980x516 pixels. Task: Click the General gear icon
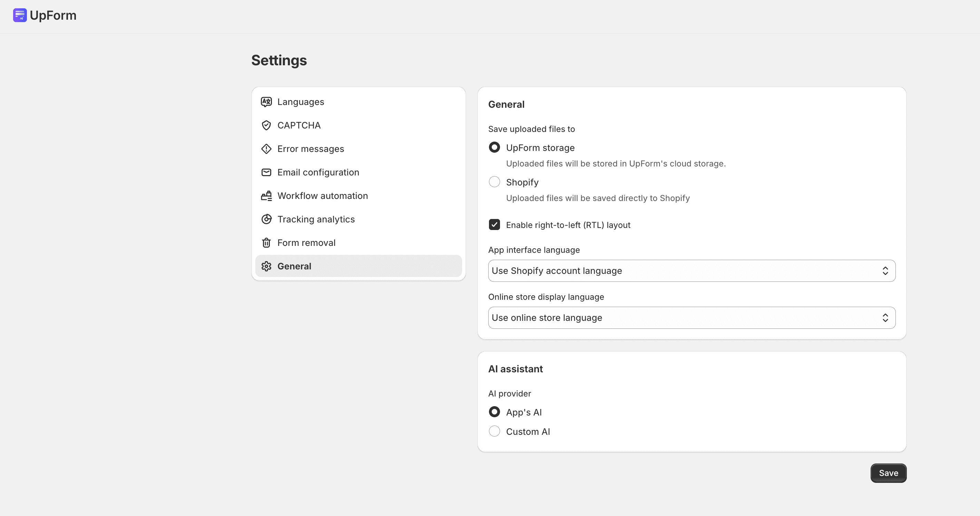266,266
